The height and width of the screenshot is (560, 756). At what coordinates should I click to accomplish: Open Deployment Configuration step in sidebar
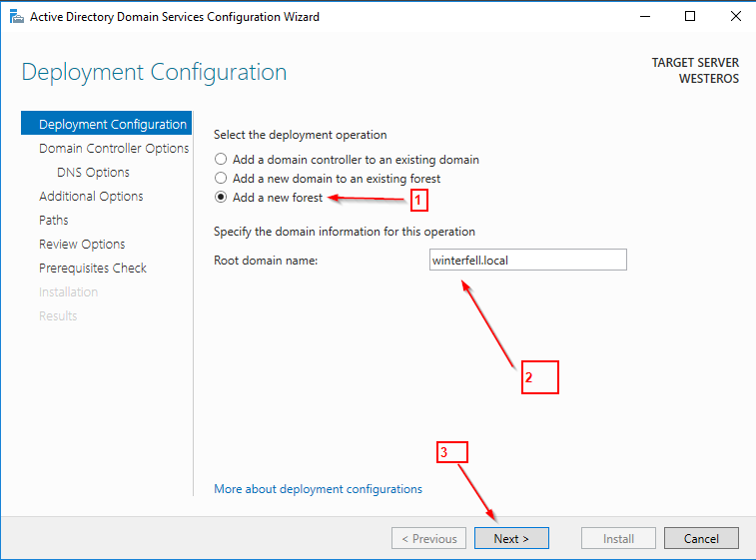click(x=107, y=124)
